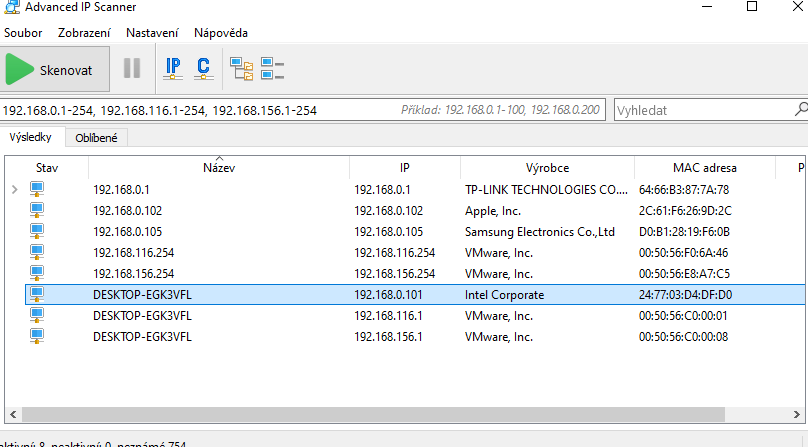Viewport: 808px width, 447px height.
Task: Click computer icon of the Intel Corporate row
Action: tap(37, 294)
